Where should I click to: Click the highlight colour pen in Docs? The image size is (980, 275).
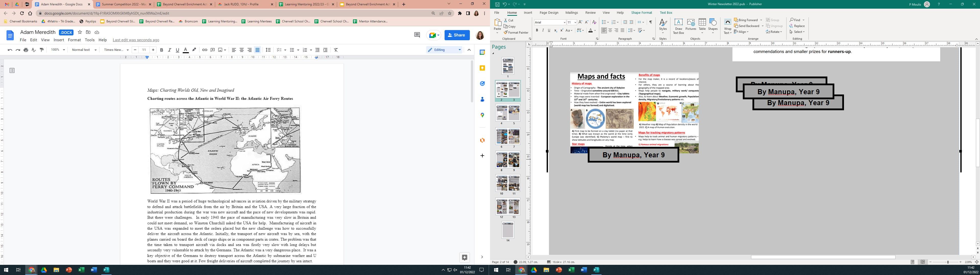click(x=194, y=50)
